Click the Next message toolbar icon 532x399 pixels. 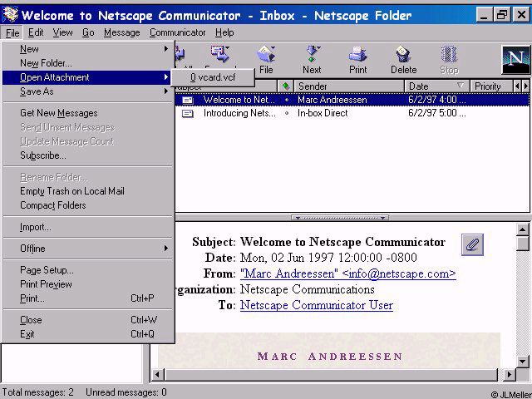coord(313,54)
